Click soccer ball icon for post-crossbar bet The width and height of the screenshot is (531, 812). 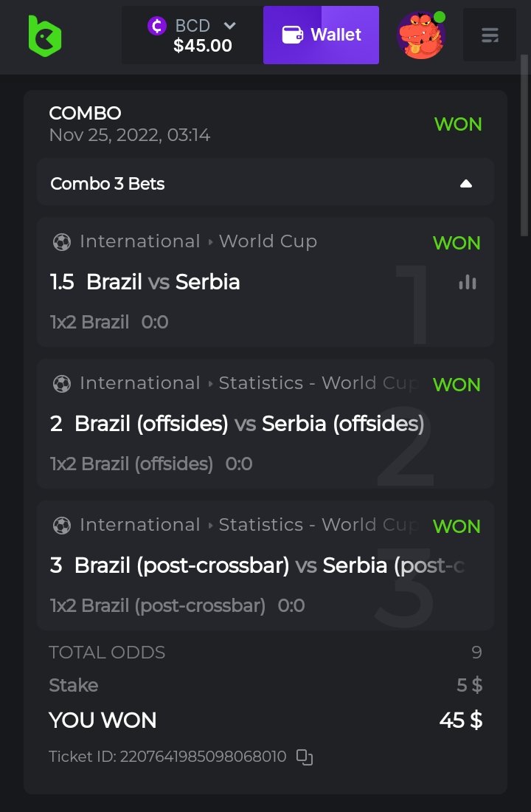pyautogui.click(x=62, y=526)
